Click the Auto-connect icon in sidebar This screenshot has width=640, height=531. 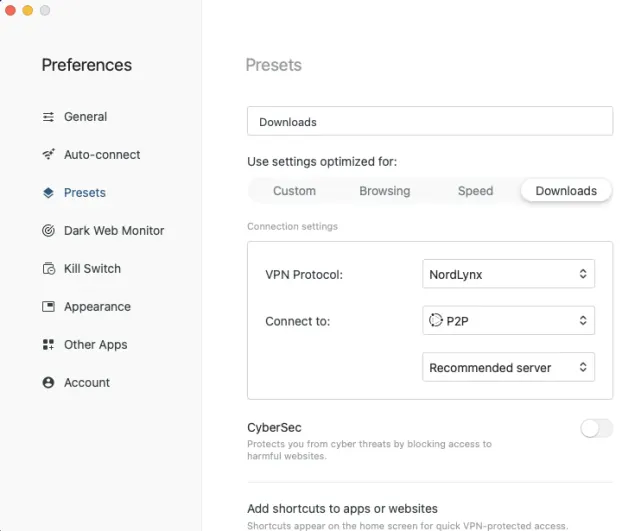pos(48,155)
